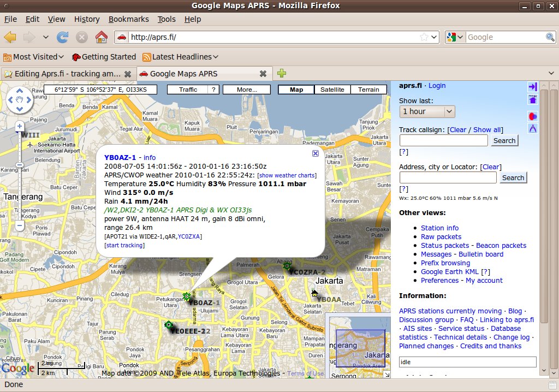Click the map zoom in plus button
Image resolution: width=559 pixels, height=392 pixels.
(20, 126)
